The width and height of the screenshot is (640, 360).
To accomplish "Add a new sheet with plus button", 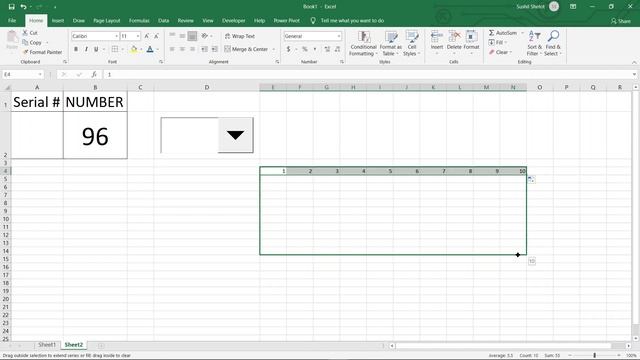I will (101, 345).
